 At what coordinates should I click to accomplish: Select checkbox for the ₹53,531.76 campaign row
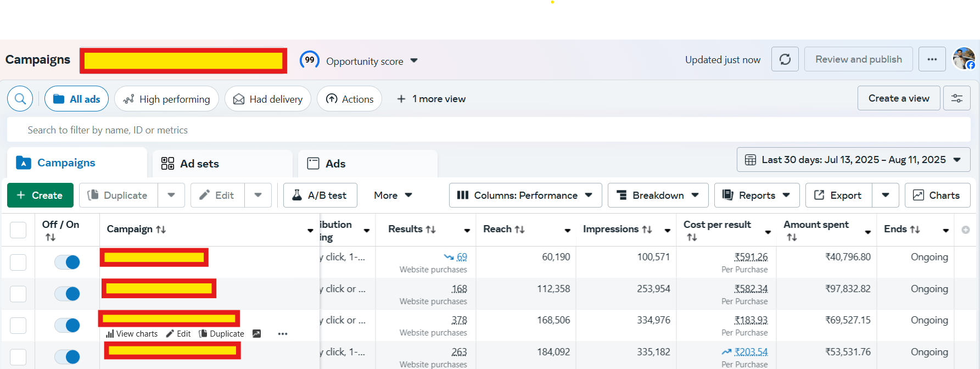click(18, 357)
